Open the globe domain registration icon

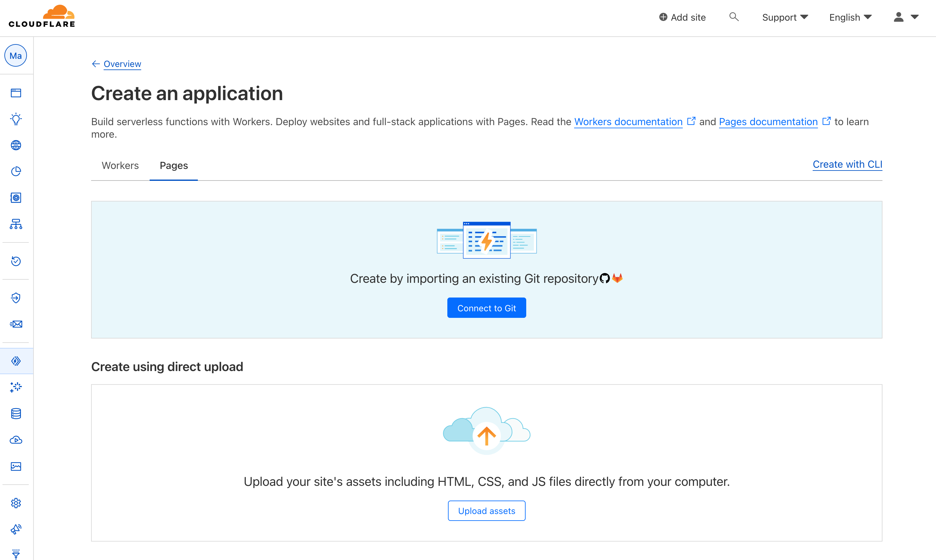16,145
